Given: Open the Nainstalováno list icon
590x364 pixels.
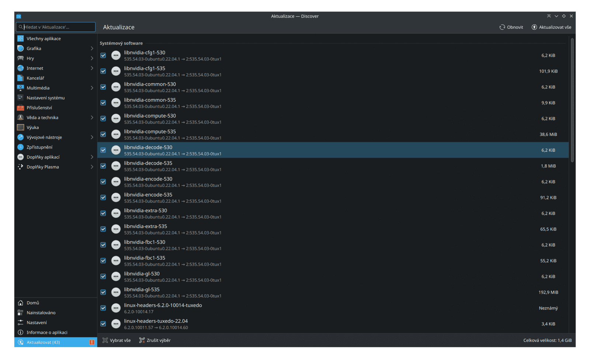Looking at the screenshot, I should click(x=21, y=312).
